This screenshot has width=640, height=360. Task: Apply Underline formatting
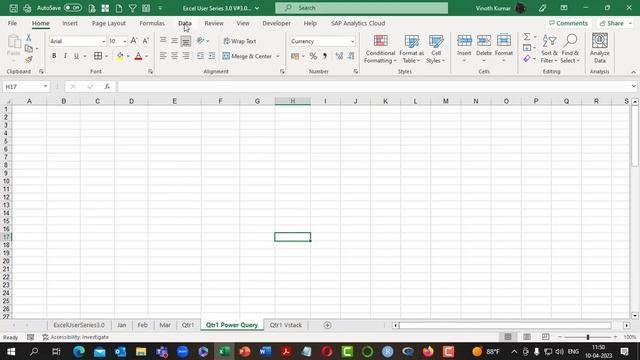(76, 56)
